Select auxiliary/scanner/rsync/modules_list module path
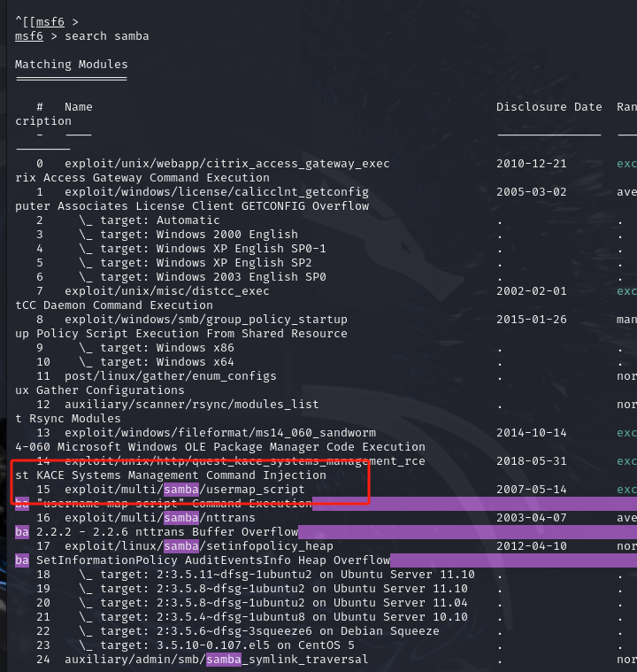Viewport: 637px width, 672px height. pos(192,404)
